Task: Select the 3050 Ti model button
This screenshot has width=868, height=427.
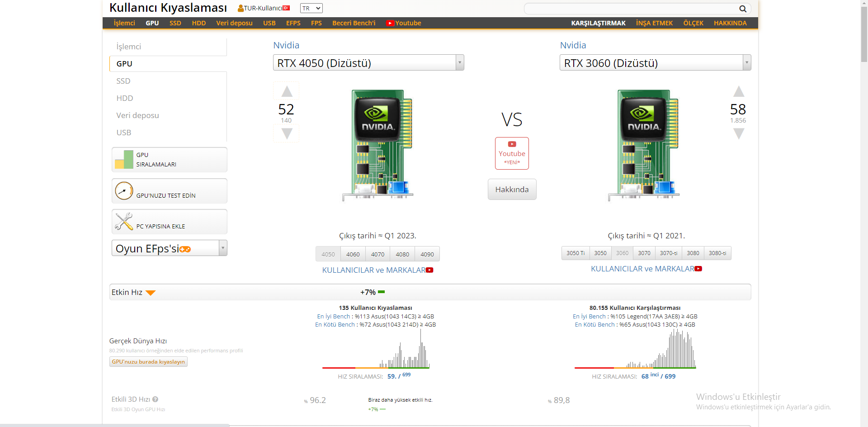Action: [576, 253]
